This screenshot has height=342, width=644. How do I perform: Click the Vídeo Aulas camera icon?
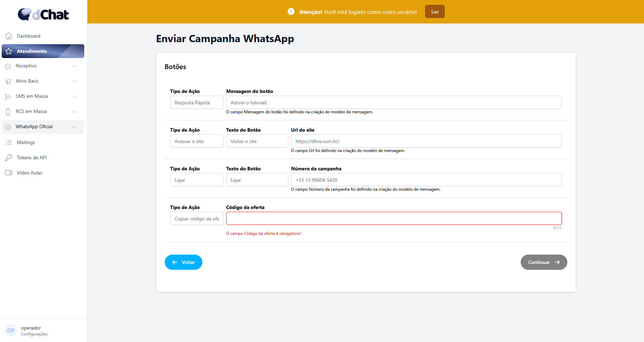9,173
